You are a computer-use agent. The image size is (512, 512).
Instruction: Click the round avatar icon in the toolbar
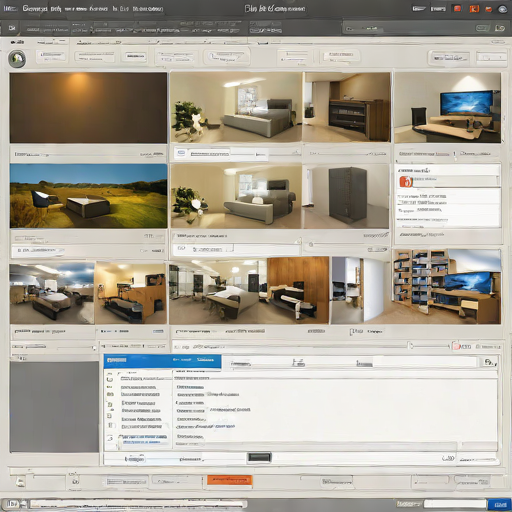coord(17,59)
